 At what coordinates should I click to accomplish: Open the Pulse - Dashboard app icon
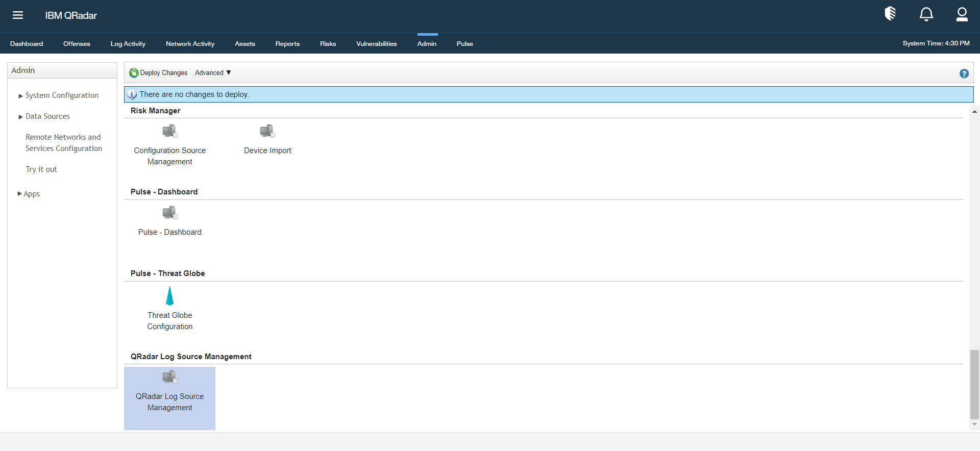(170, 213)
